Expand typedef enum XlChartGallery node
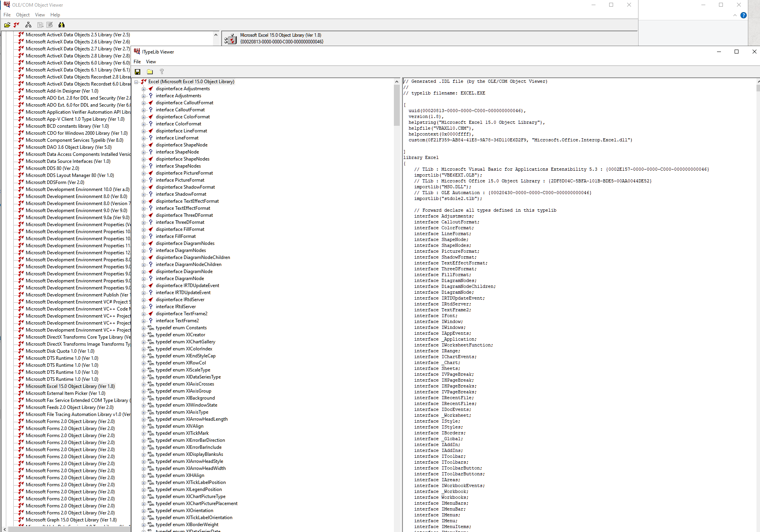The image size is (760, 532). (x=143, y=342)
